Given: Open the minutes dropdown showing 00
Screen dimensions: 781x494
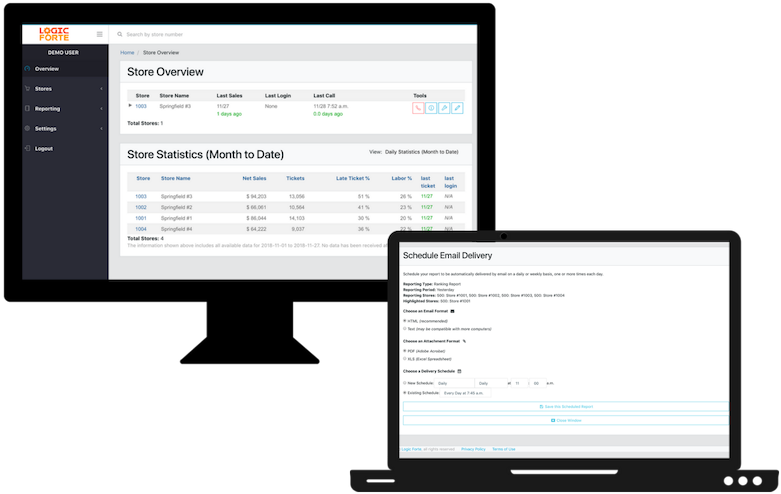Looking at the screenshot, I should [537, 383].
